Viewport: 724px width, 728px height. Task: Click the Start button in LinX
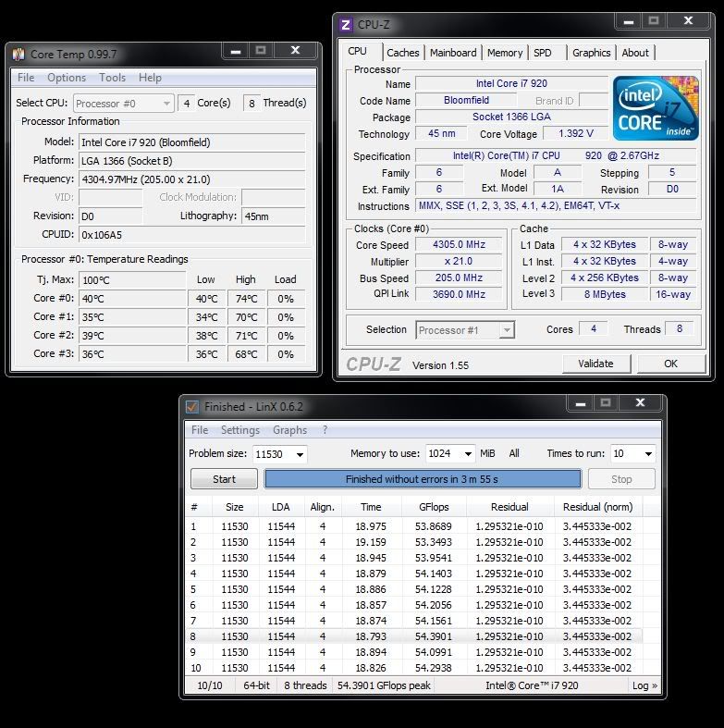(224, 479)
